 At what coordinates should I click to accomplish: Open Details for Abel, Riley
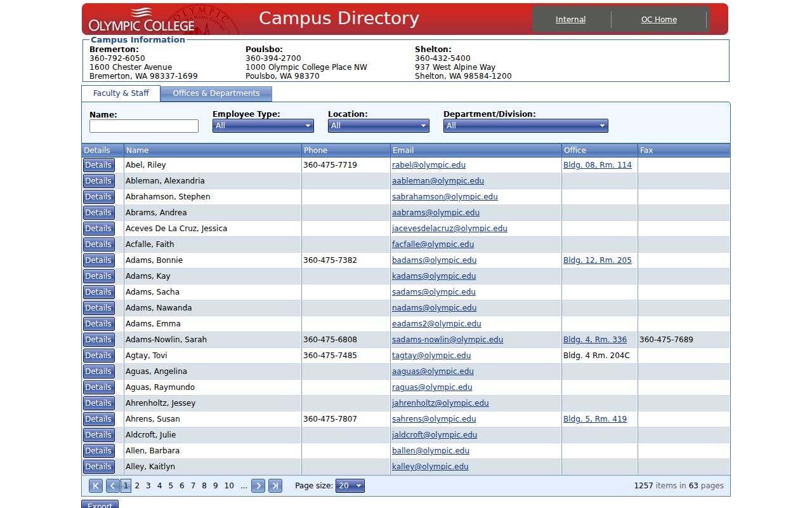[x=98, y=165]
